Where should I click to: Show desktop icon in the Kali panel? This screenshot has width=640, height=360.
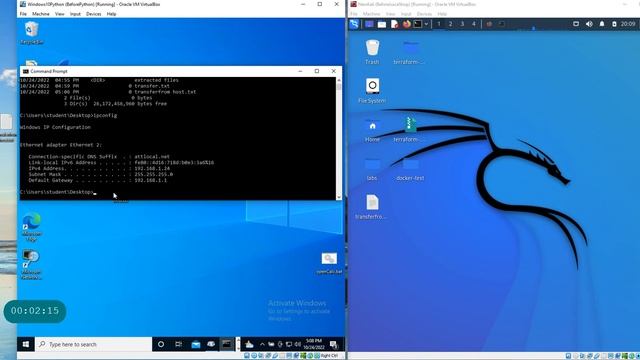pyautogui.click(x=369, y=24)
